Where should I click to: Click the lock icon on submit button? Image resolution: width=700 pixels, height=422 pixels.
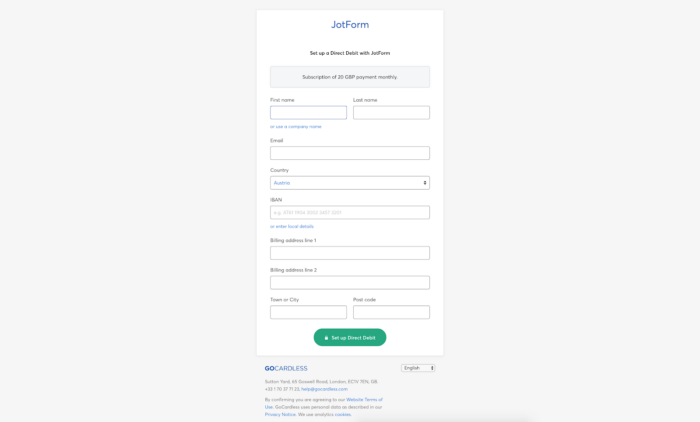[x=326, y=338]
